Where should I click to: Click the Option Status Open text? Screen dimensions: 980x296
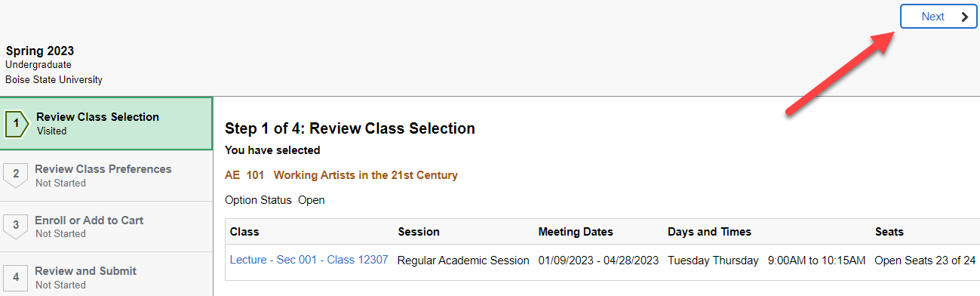(x=275, y=200)
